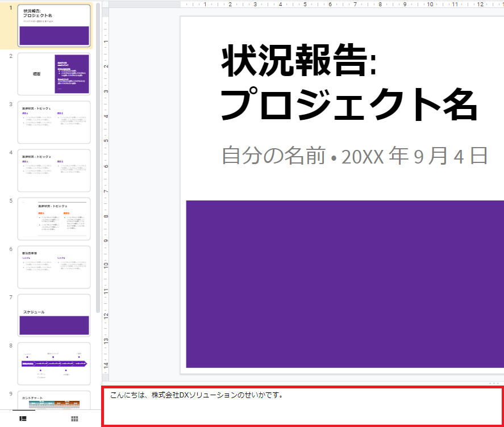504x427 pixels.
Task: Select slide 7 スケジュール thumbnail
Action: 54,315
